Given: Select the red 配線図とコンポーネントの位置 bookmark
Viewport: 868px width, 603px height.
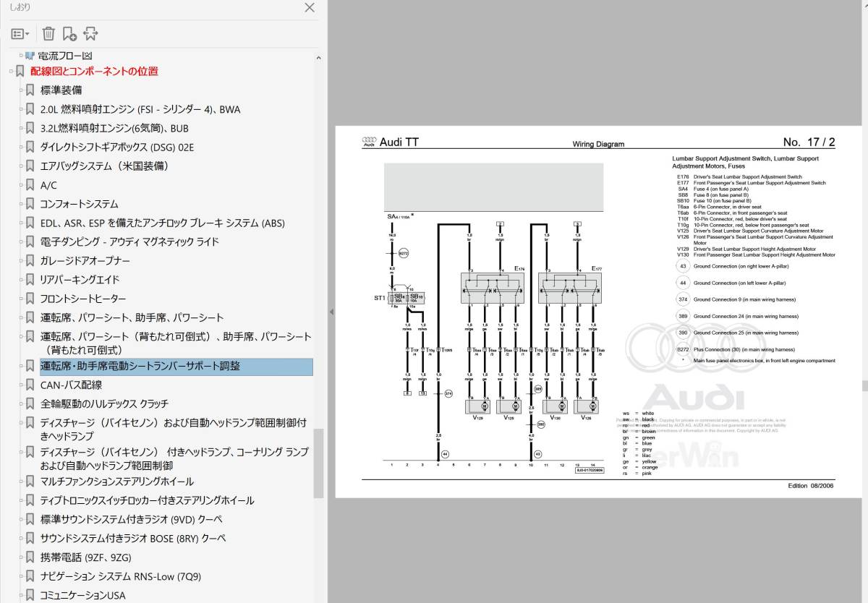Looking at the screenshot, I should coord(94,71).
